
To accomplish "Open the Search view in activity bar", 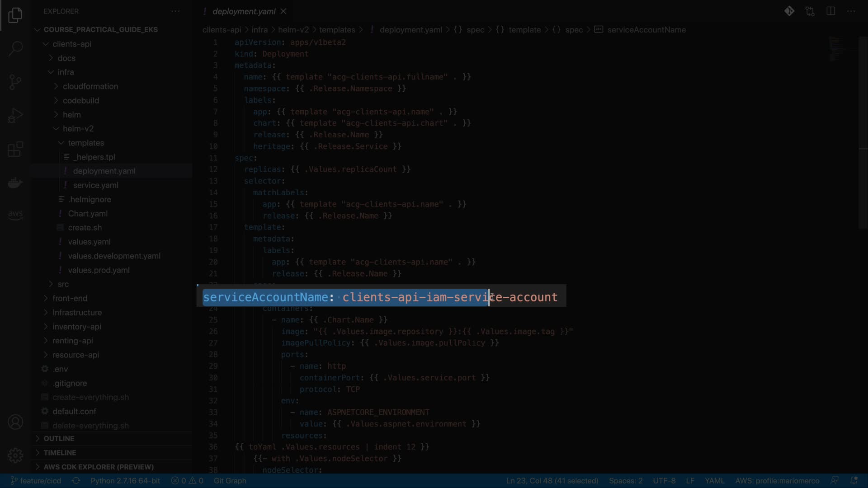I will 15,48.
